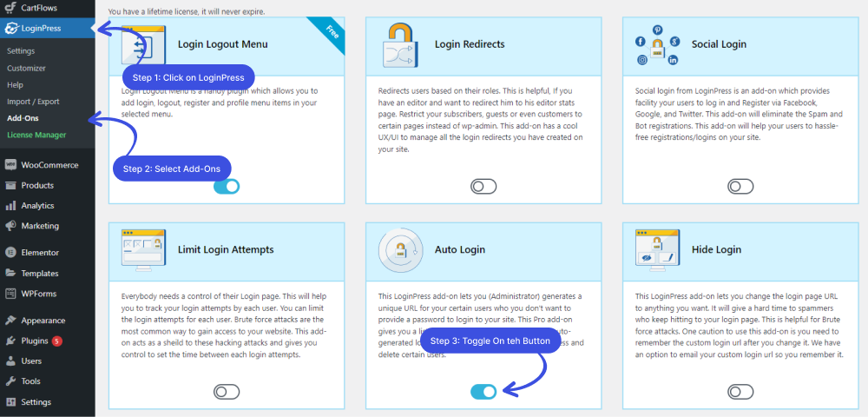Click the Elementor sidebar icon
Image resolution: width=868 pixels, height=417 pixels.
point(10,253)
